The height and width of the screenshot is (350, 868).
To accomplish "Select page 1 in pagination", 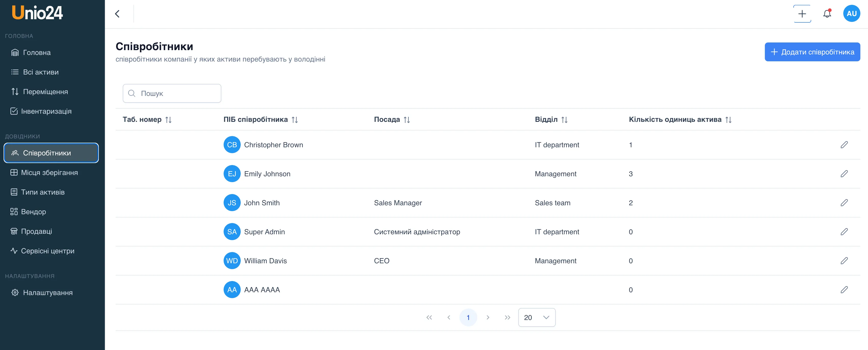I will click(x=468, y=317).
